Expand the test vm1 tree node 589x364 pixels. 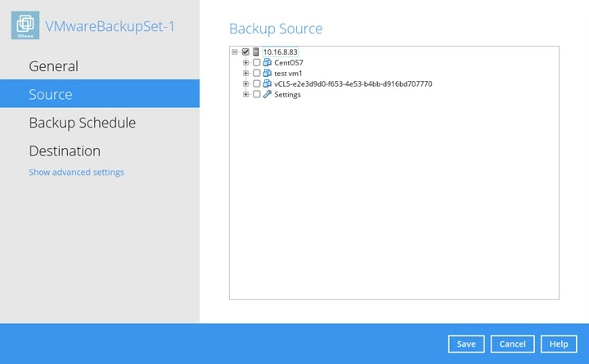point(245,73)
